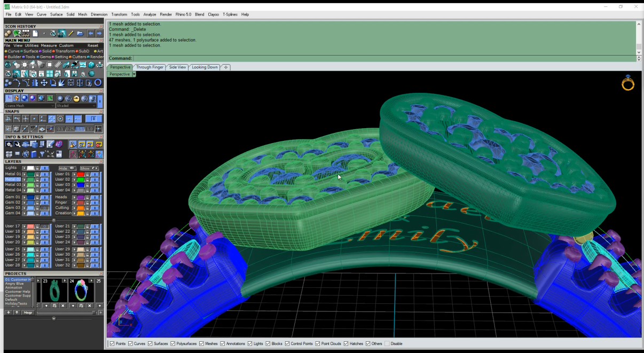
Task: Uncheck the Curves filter checkbox
Action: point(130,343)
